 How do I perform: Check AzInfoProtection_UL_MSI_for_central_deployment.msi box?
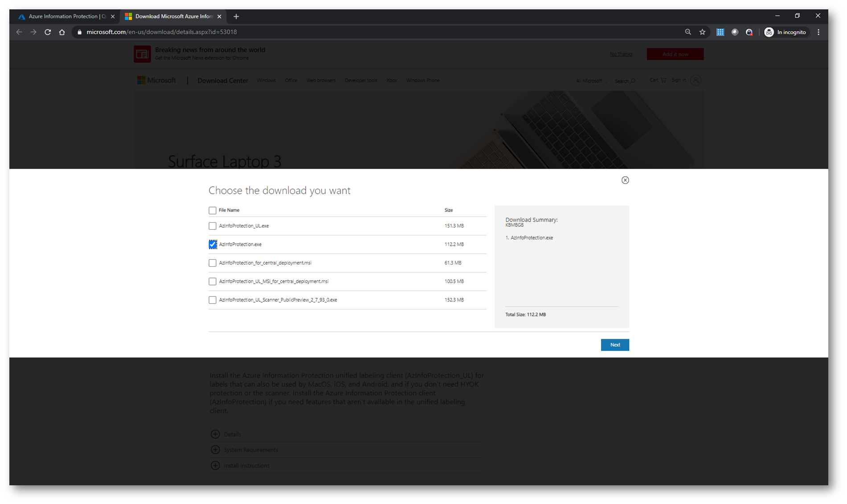[213, 281]
